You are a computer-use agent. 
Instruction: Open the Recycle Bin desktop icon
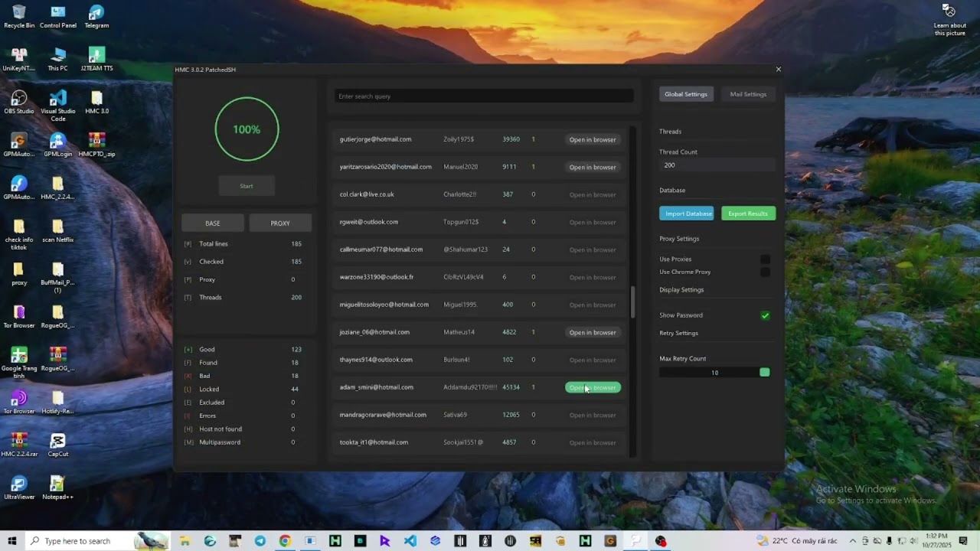click(19, 16)
